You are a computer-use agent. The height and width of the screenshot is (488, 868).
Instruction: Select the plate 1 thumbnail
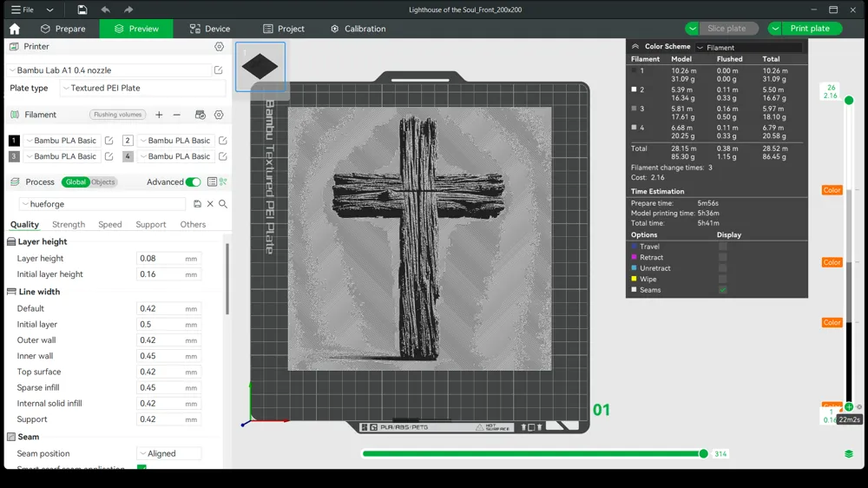pyautogui.click(x=260, y=67)
